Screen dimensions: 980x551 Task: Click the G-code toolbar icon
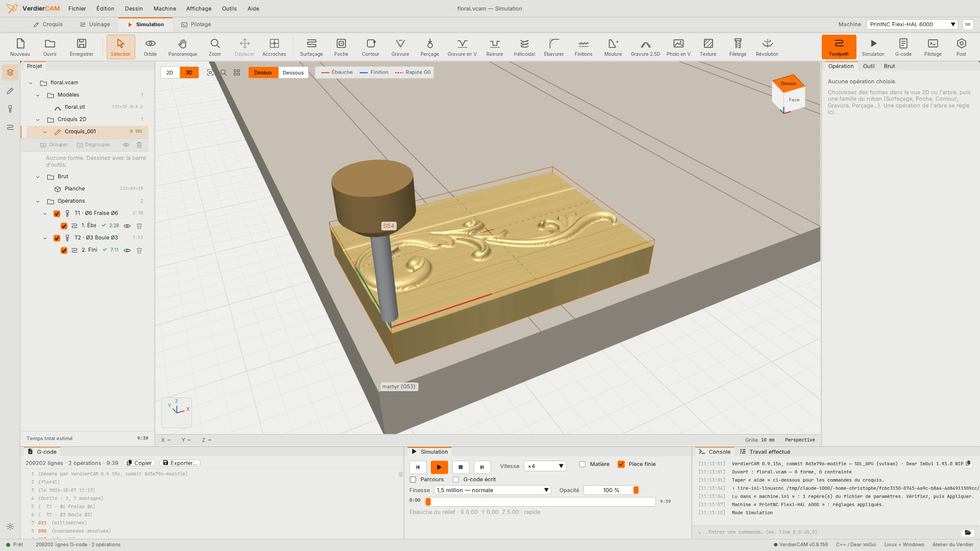click(903, 47)
